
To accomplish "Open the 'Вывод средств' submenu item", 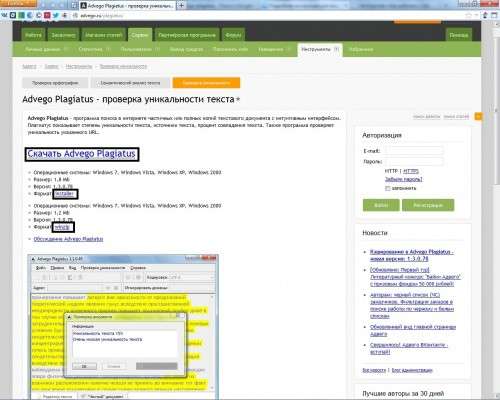I will pyautogui.click(x=186, y=49).
